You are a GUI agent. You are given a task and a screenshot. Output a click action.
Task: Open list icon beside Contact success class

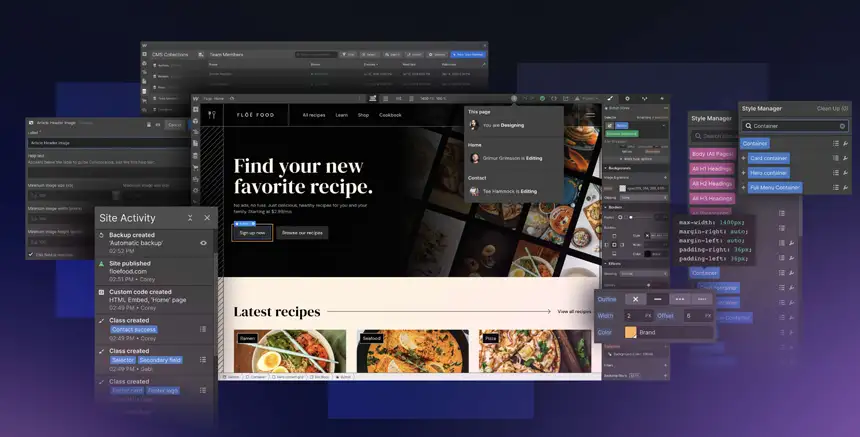pos(203,329)
